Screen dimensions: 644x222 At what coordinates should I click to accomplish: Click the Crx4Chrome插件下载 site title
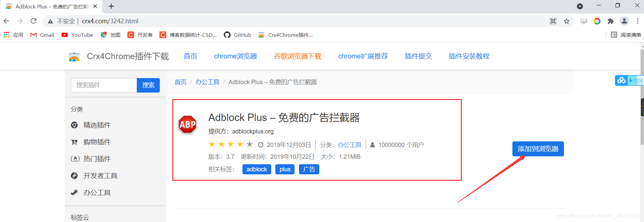pos(128,56)
